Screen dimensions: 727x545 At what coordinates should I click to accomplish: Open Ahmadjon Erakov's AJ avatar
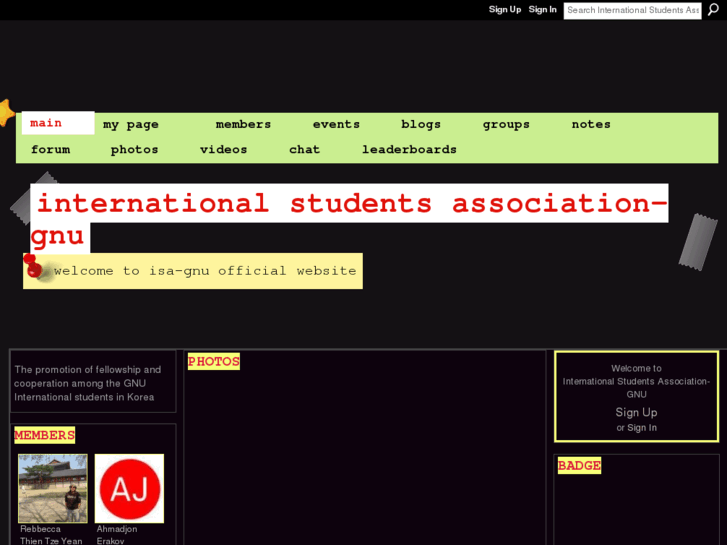[x=129, y=488]
